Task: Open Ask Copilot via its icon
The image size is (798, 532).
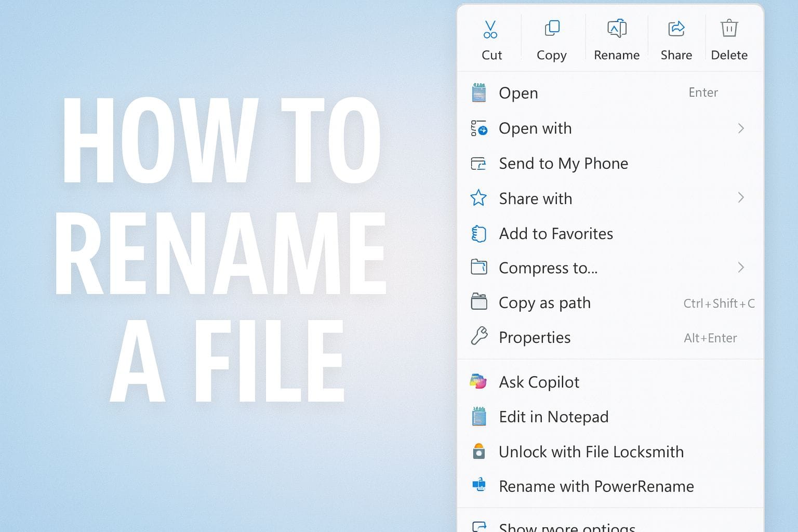Action: click(x=478, y=382)
